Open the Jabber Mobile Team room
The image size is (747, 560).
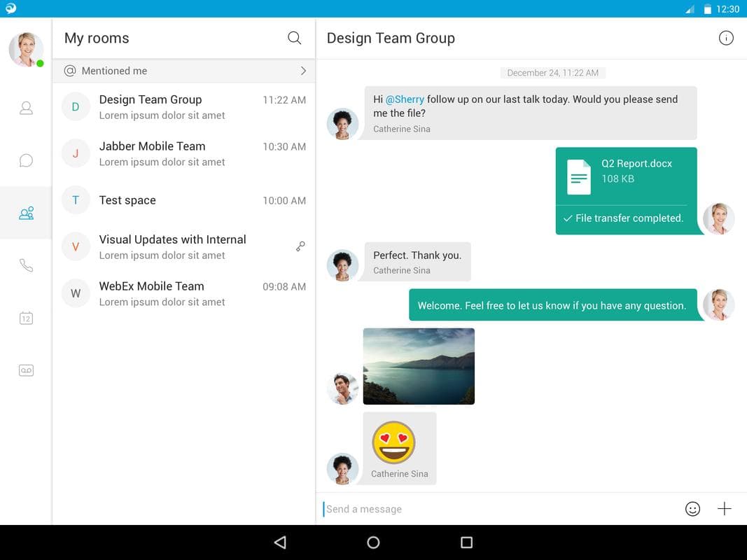click(x=184, y=153)
